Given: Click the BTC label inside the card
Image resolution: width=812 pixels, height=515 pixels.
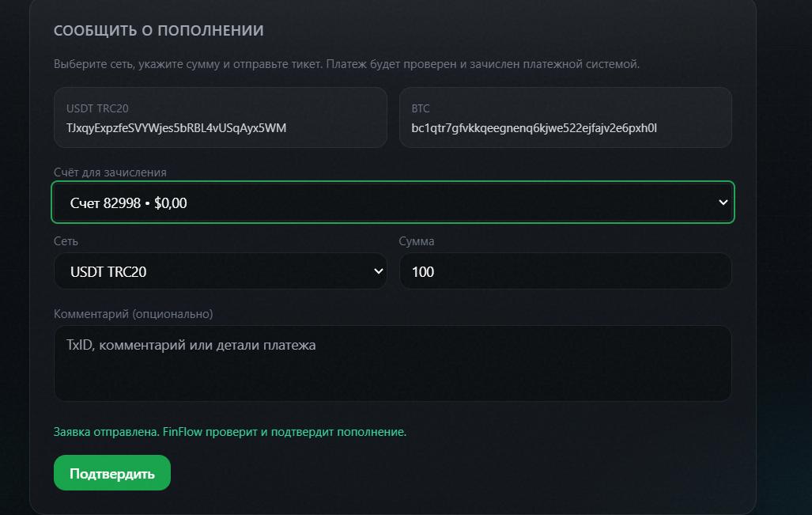Looking at the screenshot, I should coord(421,108).
